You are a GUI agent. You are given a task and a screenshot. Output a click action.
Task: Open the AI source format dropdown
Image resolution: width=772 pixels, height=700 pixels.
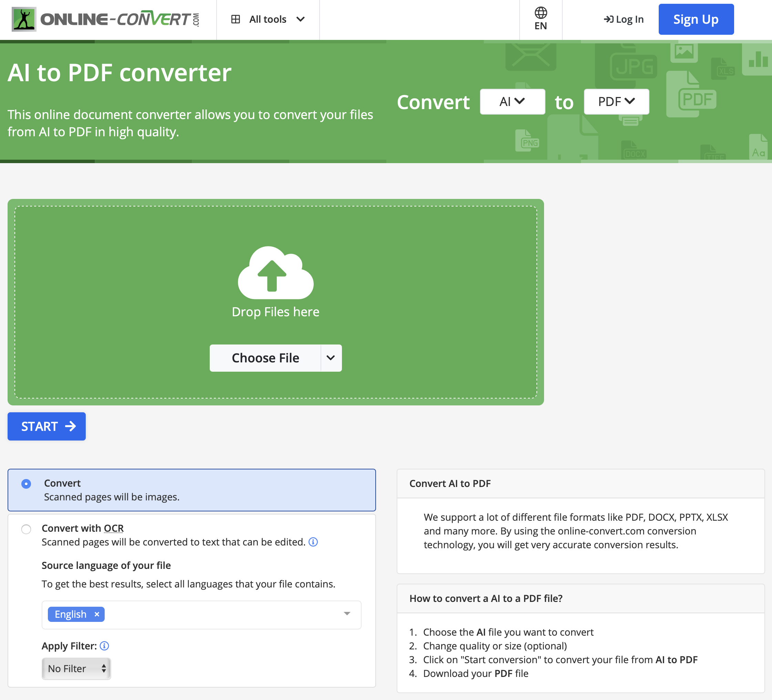[x=512, y=102]
